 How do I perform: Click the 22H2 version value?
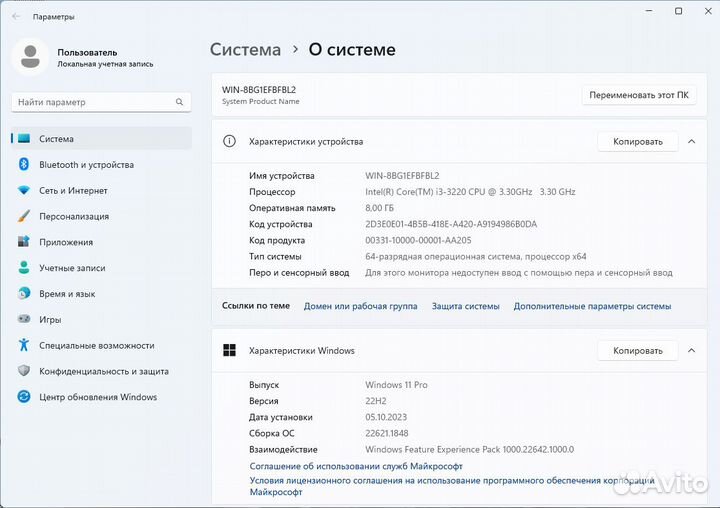point(376,401)
